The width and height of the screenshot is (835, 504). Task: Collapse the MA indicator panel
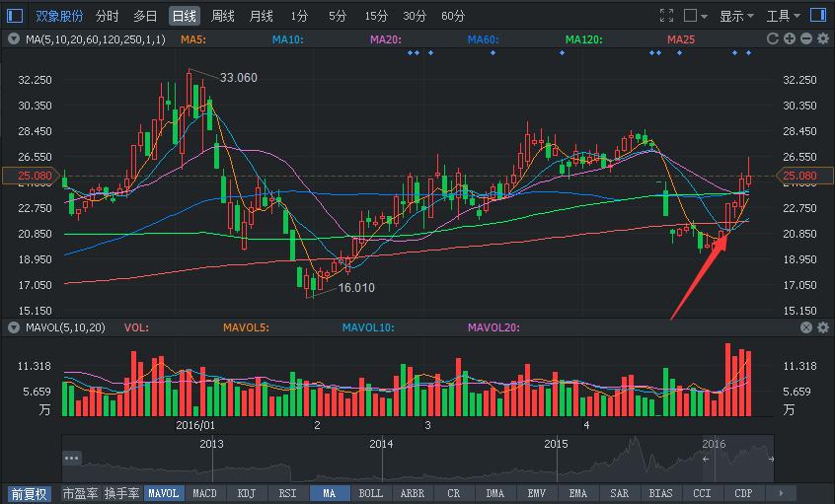coord(14,38)
